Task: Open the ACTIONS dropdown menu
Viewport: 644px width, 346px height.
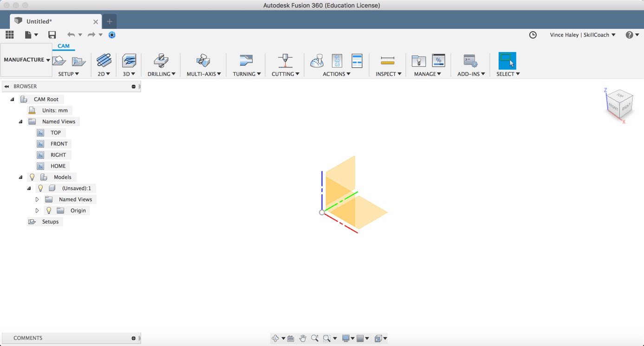Action: point(337,74)
